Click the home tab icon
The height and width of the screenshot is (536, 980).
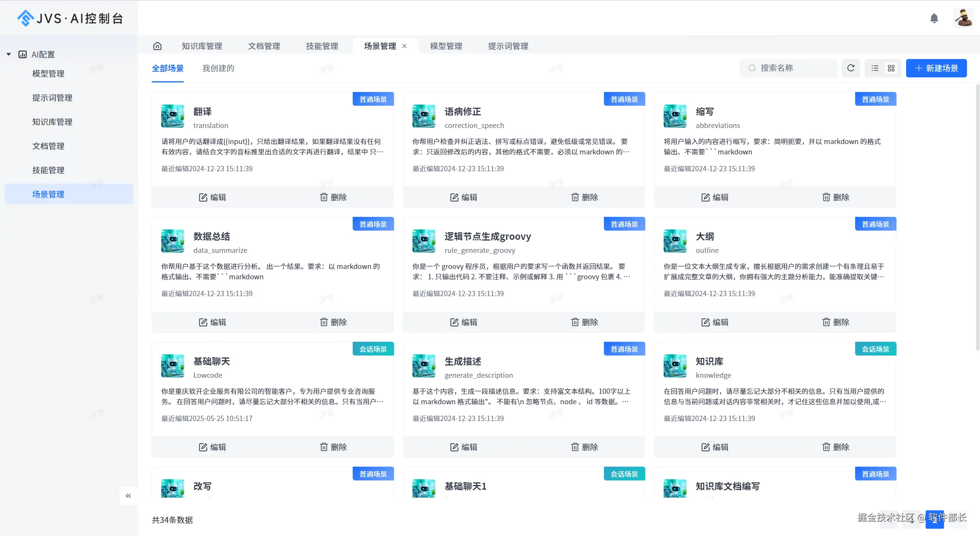157,46
